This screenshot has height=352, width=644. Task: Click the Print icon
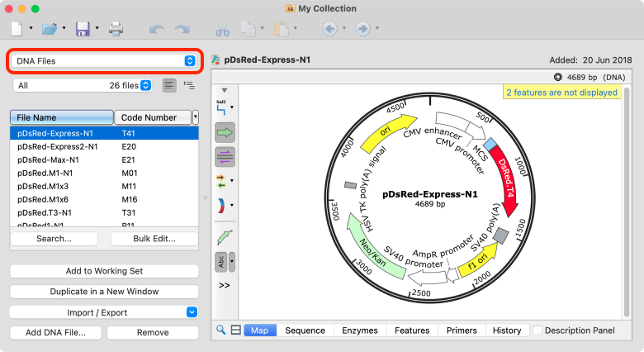click(116, 29)
